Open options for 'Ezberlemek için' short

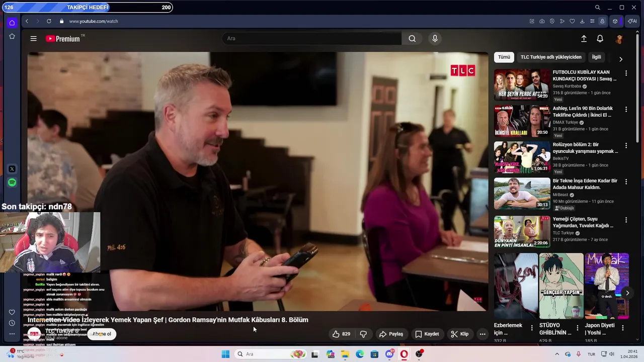(532, 328)
